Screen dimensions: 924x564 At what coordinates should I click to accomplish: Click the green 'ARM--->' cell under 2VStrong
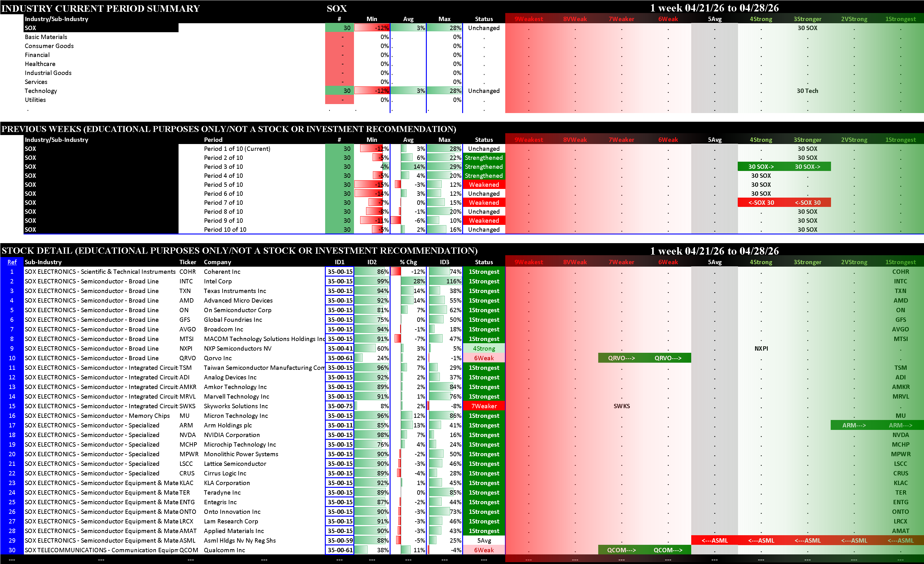point(854,425)
